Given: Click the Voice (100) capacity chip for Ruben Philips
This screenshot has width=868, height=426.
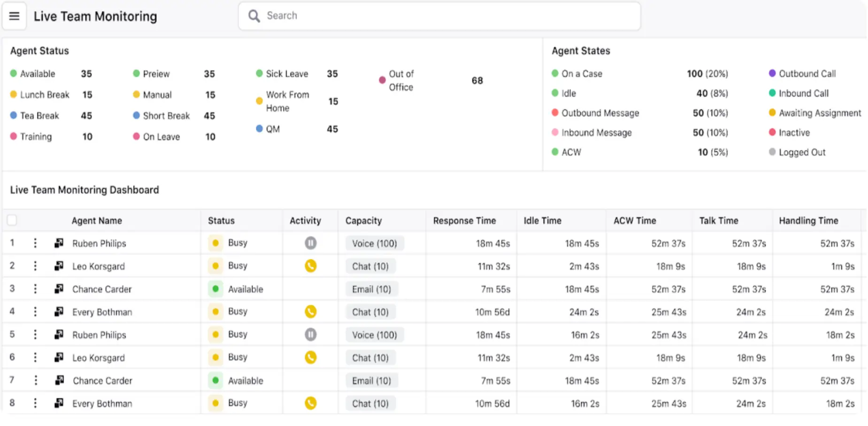Looking at the screenshot, I should tap(374, 243).
